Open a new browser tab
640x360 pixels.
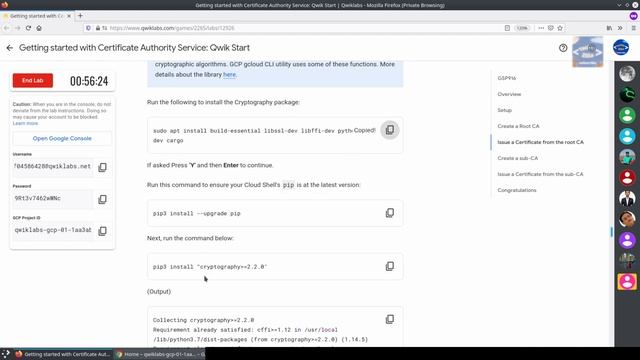(x=80, y=16)
